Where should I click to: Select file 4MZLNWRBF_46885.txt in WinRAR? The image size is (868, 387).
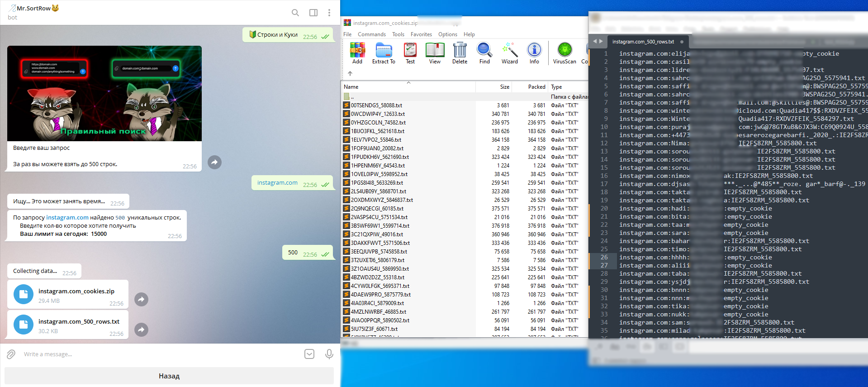[465, 312]
